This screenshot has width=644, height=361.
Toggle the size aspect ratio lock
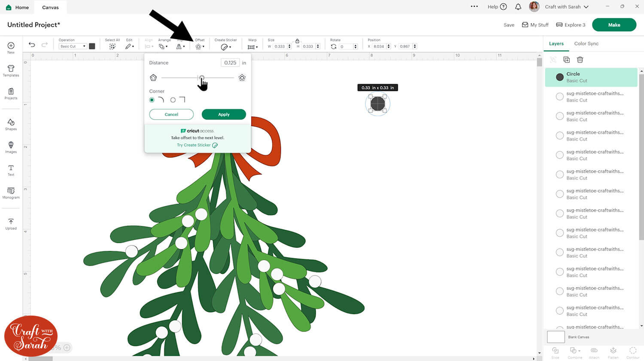pos(297,41)
